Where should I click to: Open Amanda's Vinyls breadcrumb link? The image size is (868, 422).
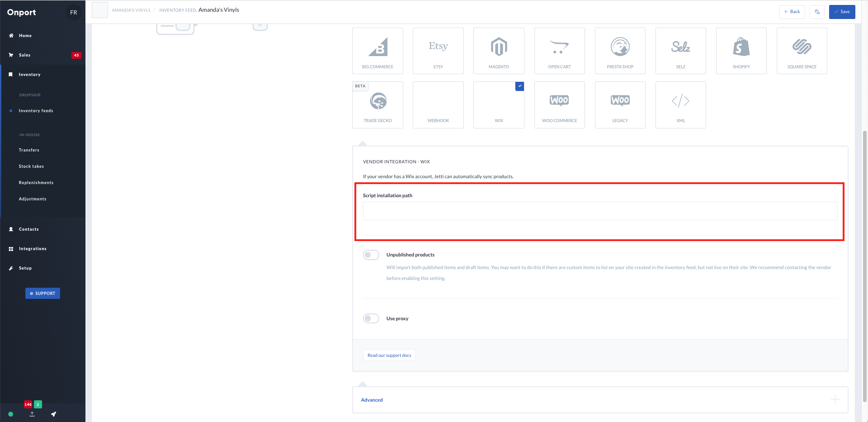[131, 10]
